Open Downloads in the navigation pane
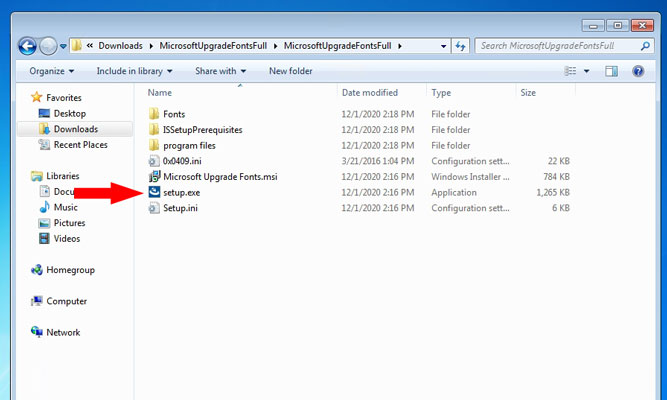 click(76, 129)
